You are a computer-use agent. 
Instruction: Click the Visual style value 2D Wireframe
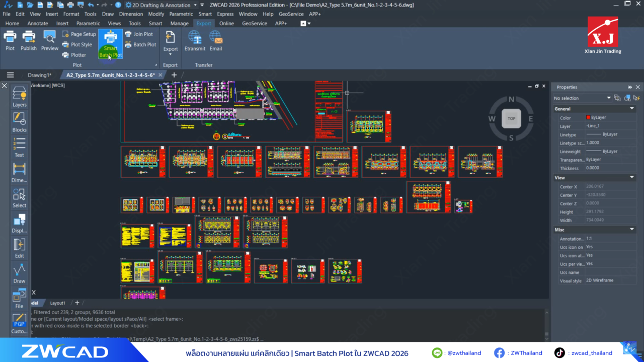tap(600, 280)
